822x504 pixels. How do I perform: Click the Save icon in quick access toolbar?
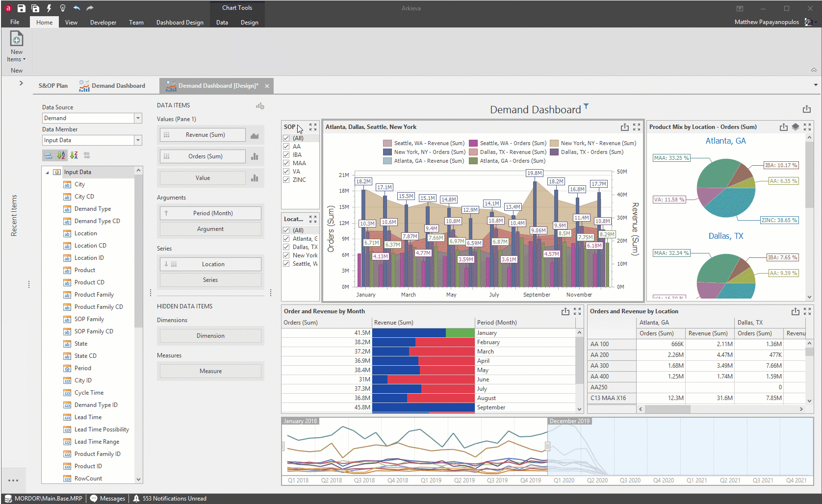[21, 8]
